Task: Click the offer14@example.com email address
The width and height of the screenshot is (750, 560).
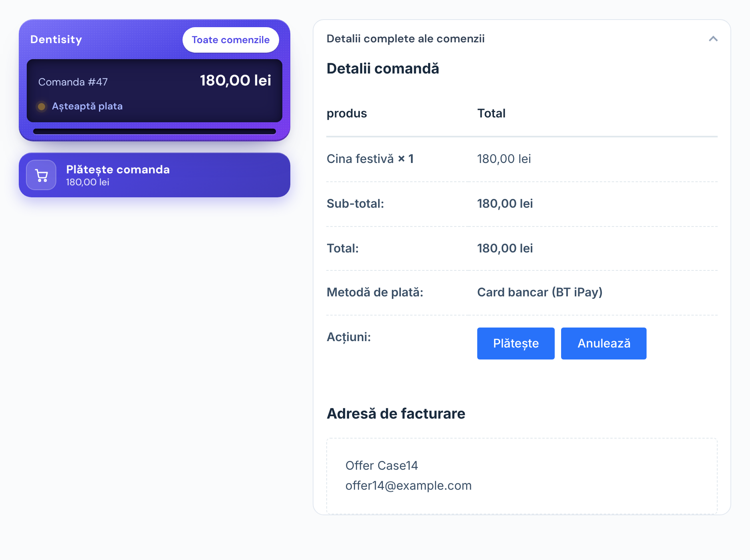Action: [x=409, y=486]
